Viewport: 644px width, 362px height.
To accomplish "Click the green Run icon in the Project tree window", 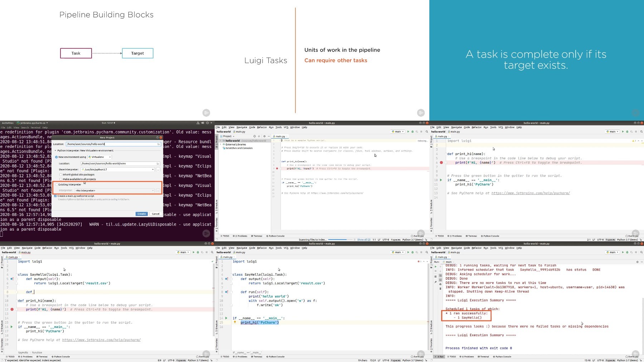I will [408, 132].
